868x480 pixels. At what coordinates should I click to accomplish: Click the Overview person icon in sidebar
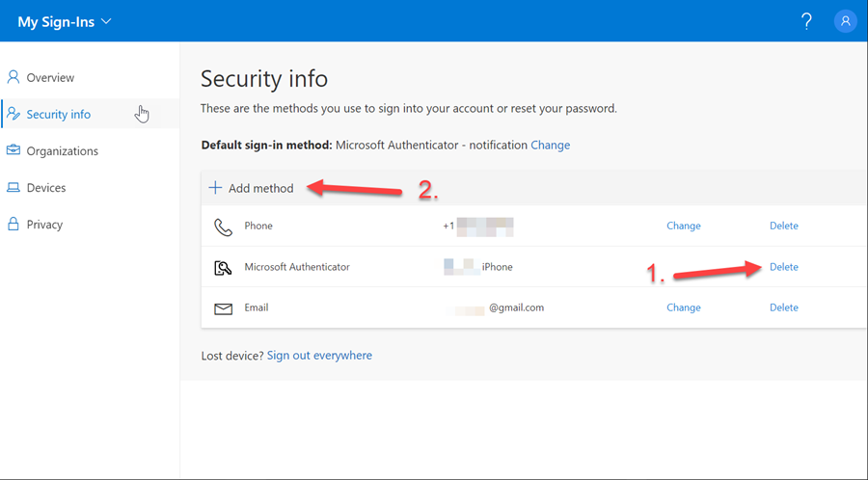[x=14, y=77]
